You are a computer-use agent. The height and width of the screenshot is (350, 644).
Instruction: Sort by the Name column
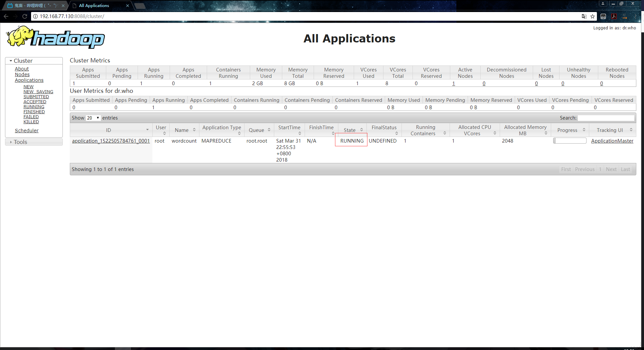coord(184,130)
